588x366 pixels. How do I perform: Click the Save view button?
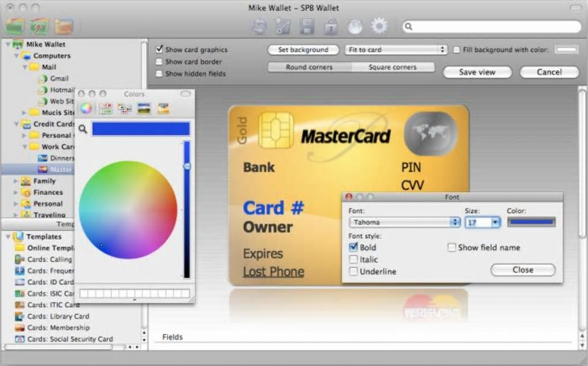pos(477,72)
